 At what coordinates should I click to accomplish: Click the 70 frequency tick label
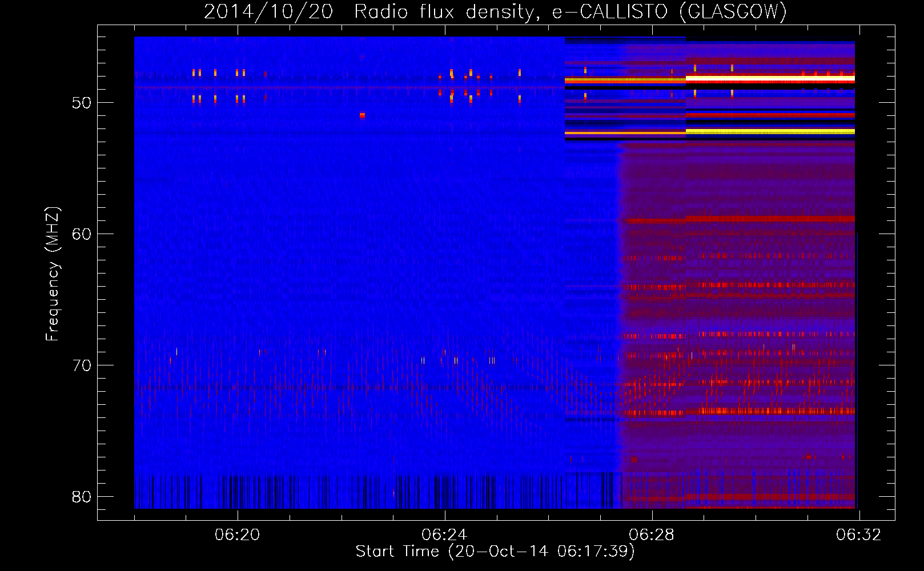pos(82,365)
